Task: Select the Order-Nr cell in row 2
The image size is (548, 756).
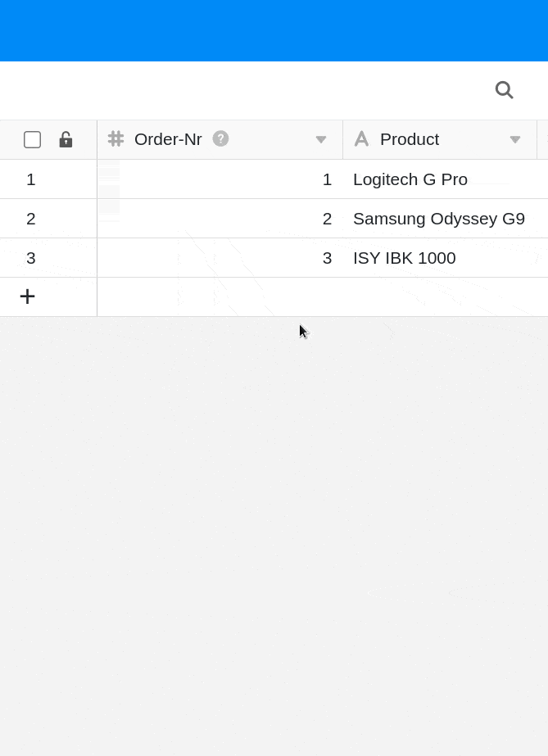Action: click(x=220, y=219)
